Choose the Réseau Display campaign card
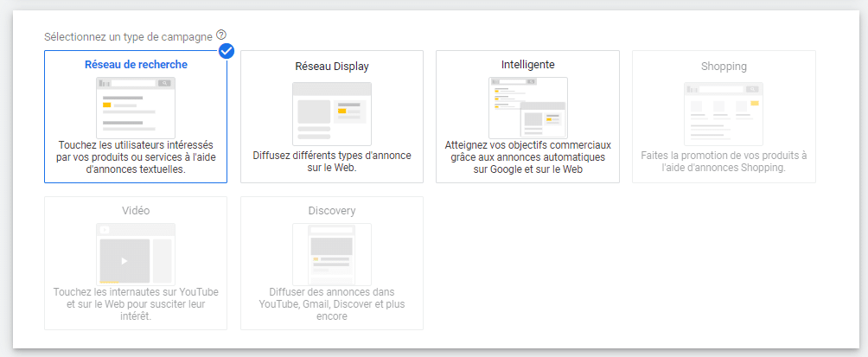 click(x=332, y=117)
